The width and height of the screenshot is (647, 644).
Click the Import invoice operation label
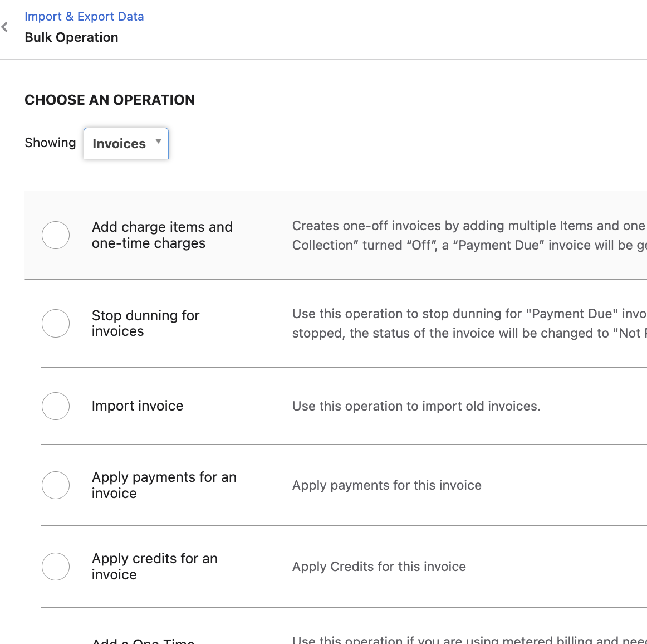(x=138, y=406)
